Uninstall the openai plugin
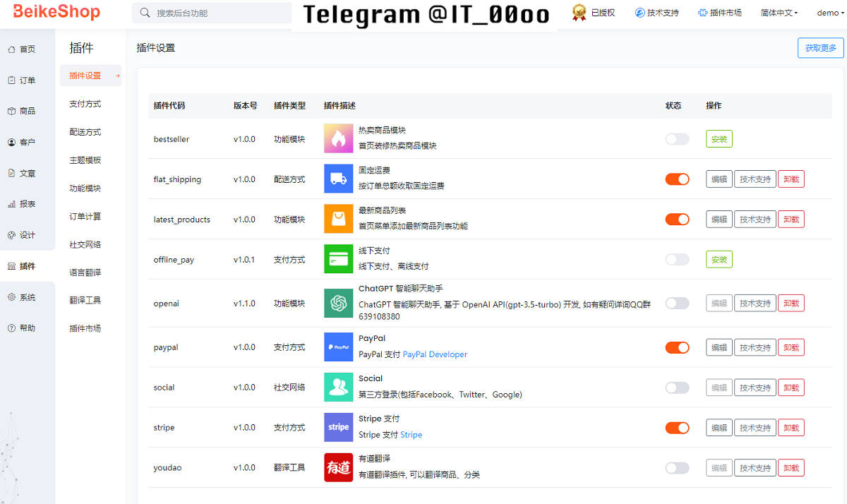Image resolution: width=847 pixels, height=504 pixels. coord(791,304)
